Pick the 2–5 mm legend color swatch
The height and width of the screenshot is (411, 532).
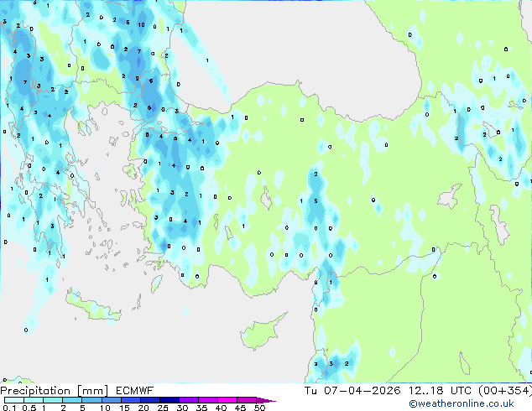point(72,400)
